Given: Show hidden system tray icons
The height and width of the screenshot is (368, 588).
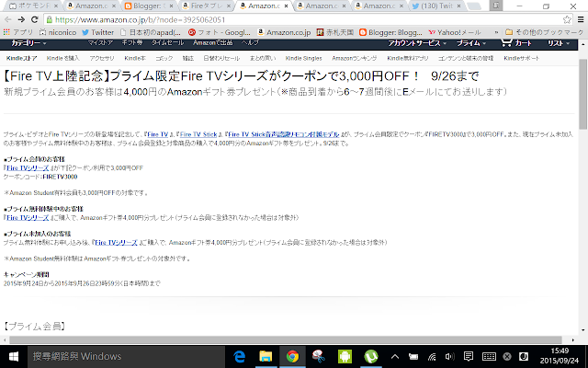Looking at the screenshot, I should click(395, 357).
